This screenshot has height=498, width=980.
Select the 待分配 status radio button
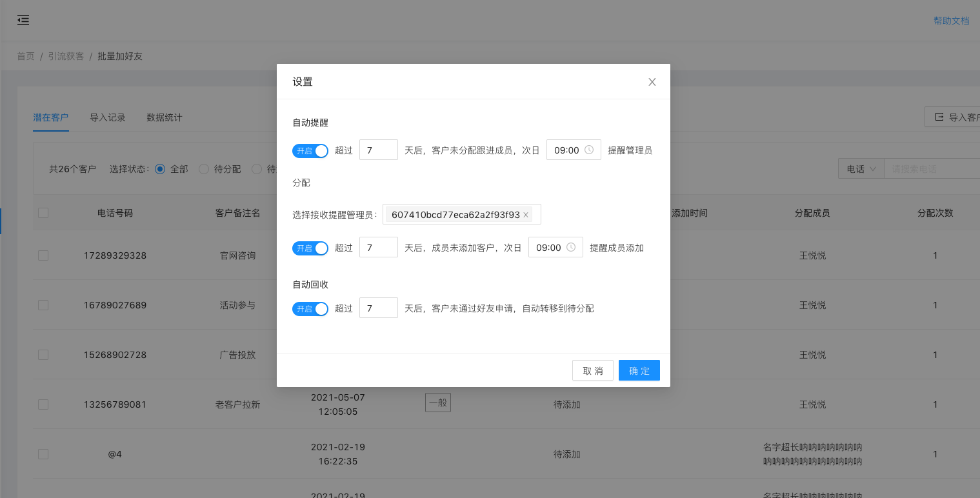(204, 169)
